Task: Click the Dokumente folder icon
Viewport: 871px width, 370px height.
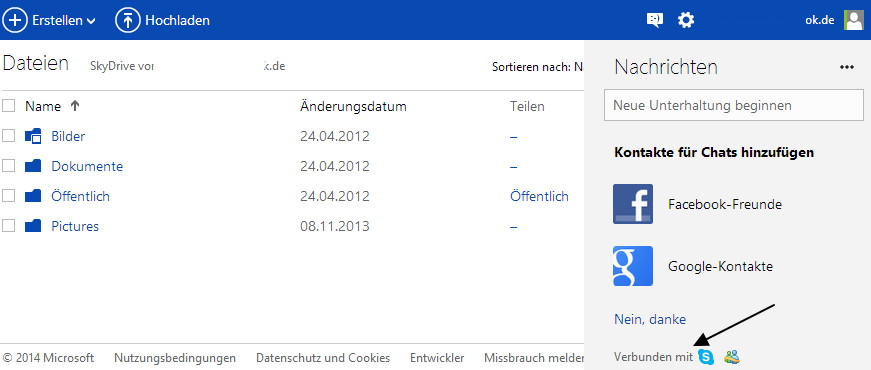Action: (x=33, y=166)
